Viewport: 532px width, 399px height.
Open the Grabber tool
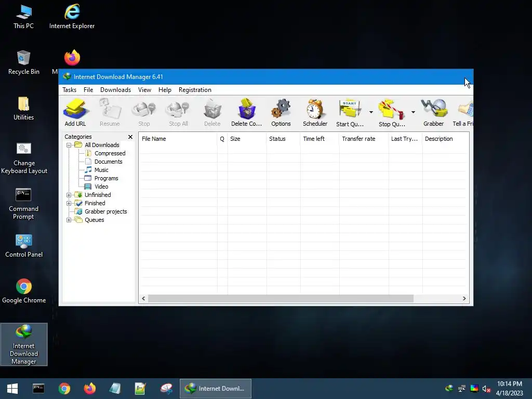pos(434,112)
